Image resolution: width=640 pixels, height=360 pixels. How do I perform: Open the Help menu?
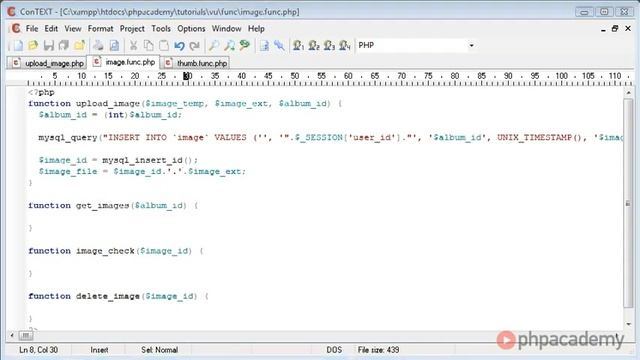[256, 29]
